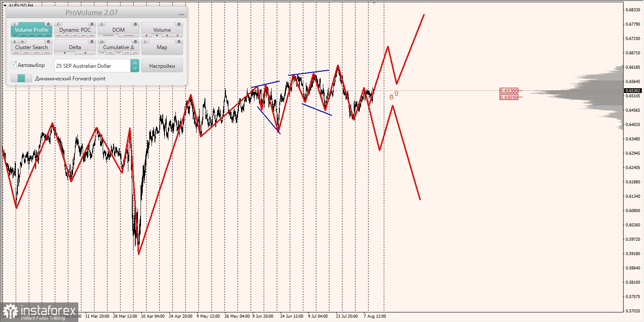Click the D hotkey badge on DOM
644x322 pixels.
coord(102,24)
